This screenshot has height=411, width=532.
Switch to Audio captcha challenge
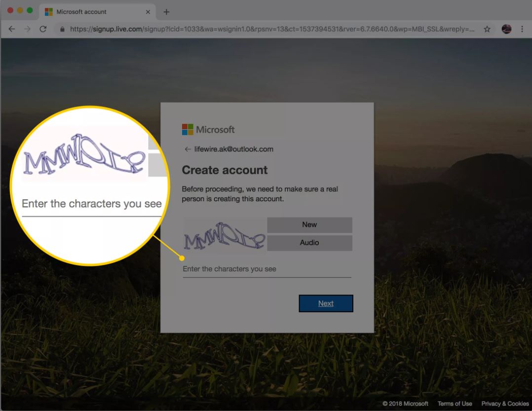coord(309,243)
